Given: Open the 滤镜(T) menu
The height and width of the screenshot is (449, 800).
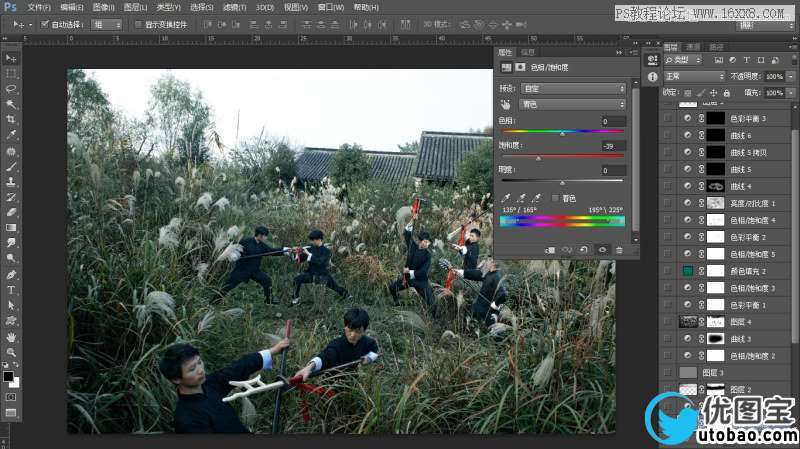Looking at the screenshot, I should coord(235,8).
